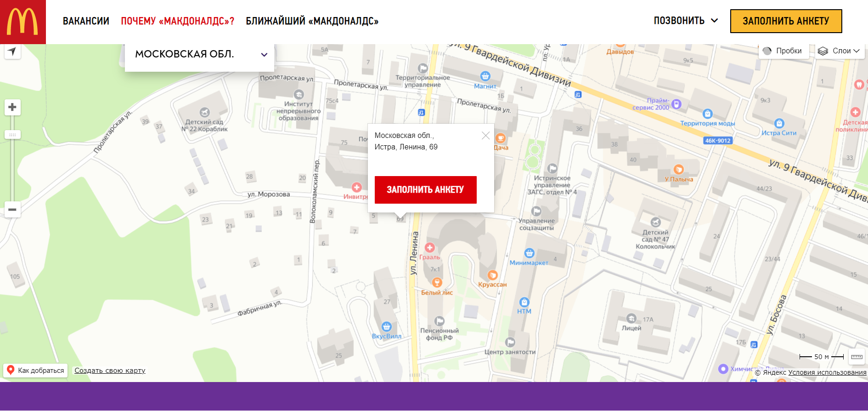Open Ближайший «Макдоналдс» menu item
Screen dimensions: 868x411
pyautogui.click(x=312, y=21)
